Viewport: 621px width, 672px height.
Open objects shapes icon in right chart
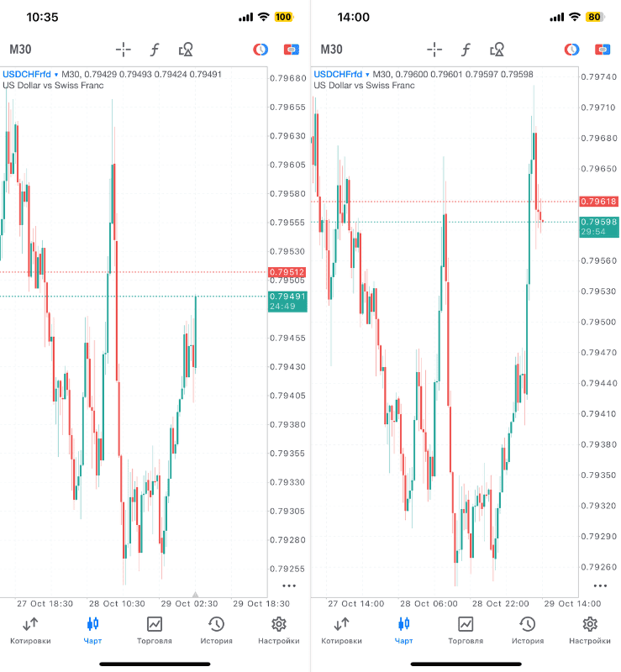coord(497,50)
